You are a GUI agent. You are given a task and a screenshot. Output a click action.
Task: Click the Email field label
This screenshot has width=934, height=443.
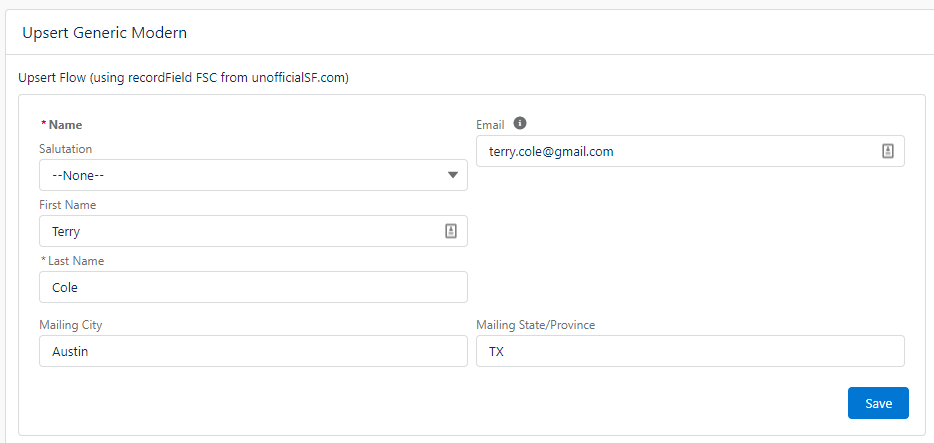pyautogui.click(x=490, y=125)
